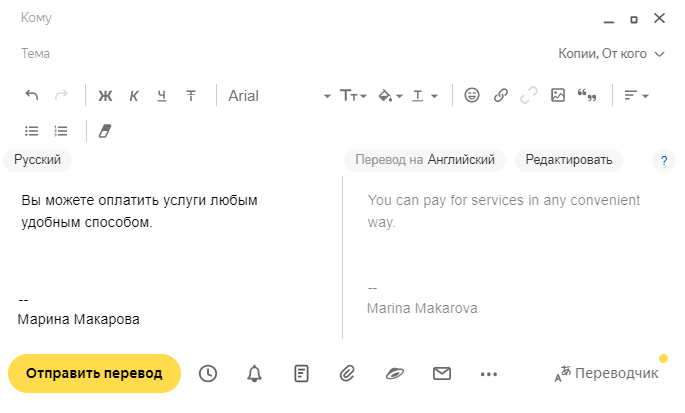Clear formatting with the eraser icon
The height and width of the screenshot is (413, 685).
[x=107, y=130]
